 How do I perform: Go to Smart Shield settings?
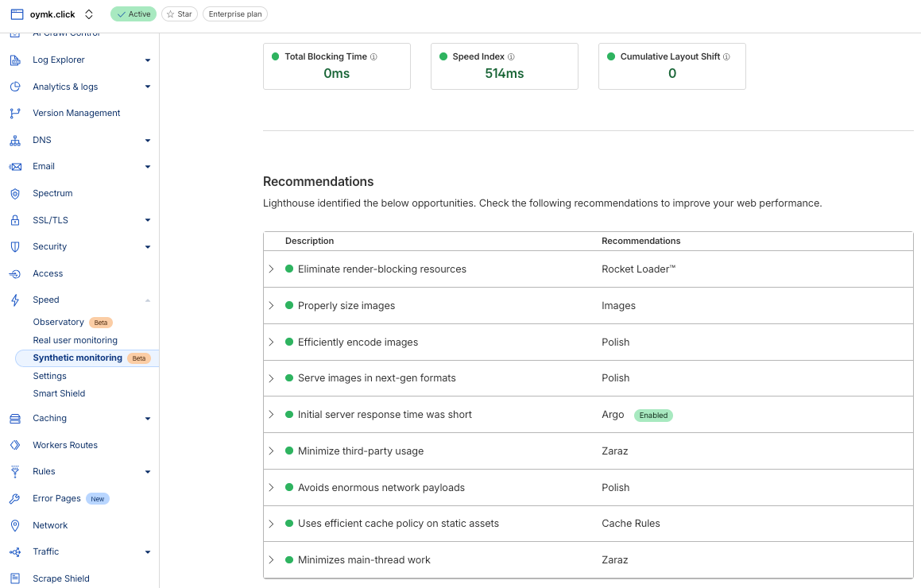tap(59, 393)
